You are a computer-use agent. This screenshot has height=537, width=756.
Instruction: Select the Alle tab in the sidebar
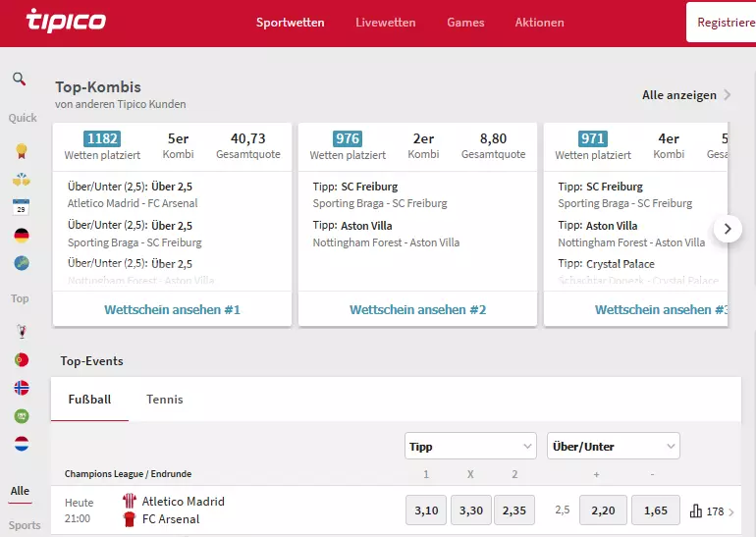click(20, 491)
